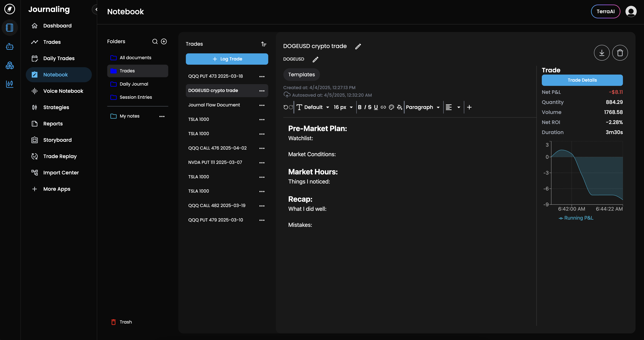
Task: Click the add new folder icon
Action: pyautogui.click(x=164, y=41)
